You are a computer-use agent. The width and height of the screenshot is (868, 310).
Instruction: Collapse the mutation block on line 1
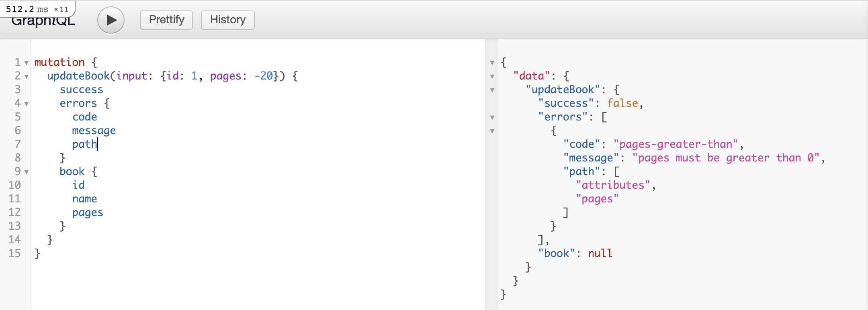coord(27,63)
